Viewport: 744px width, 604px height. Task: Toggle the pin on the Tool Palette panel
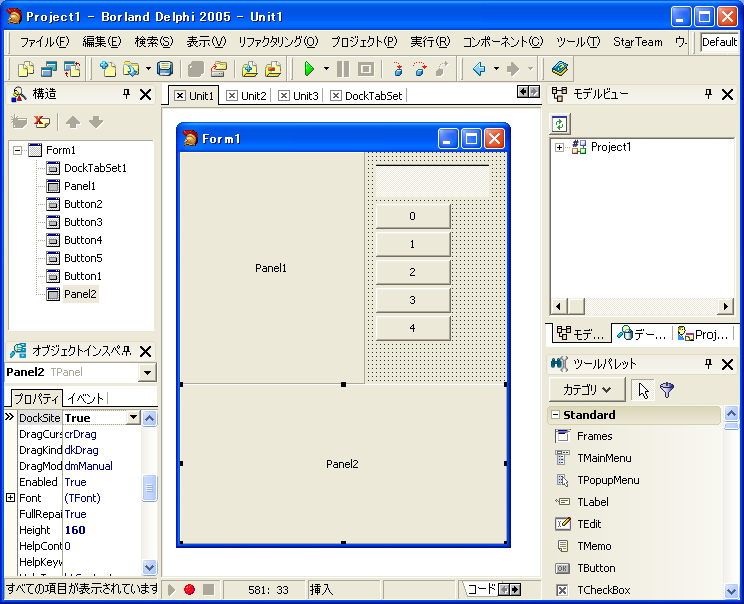click(708, 364)
